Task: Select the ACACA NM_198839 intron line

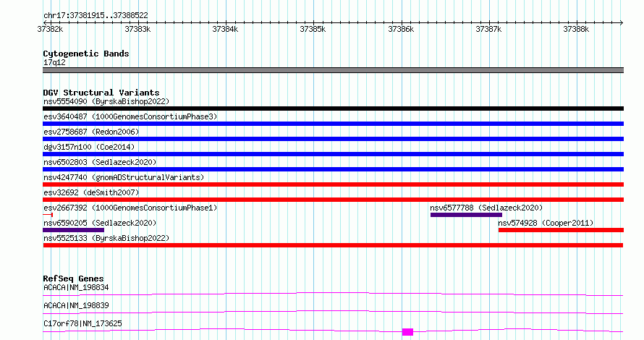Action: [333, 312]
